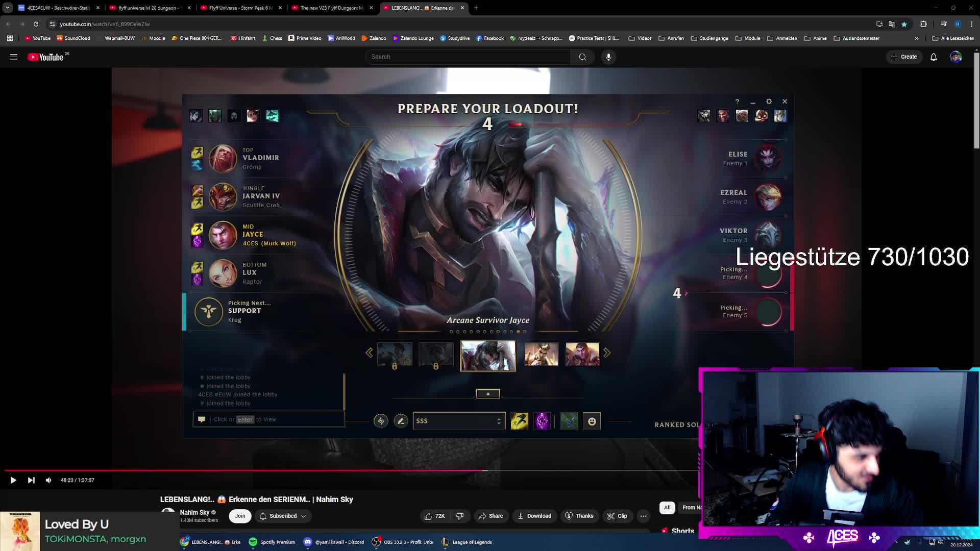Close the LEBENSLANG video tab

coord(462,8)
